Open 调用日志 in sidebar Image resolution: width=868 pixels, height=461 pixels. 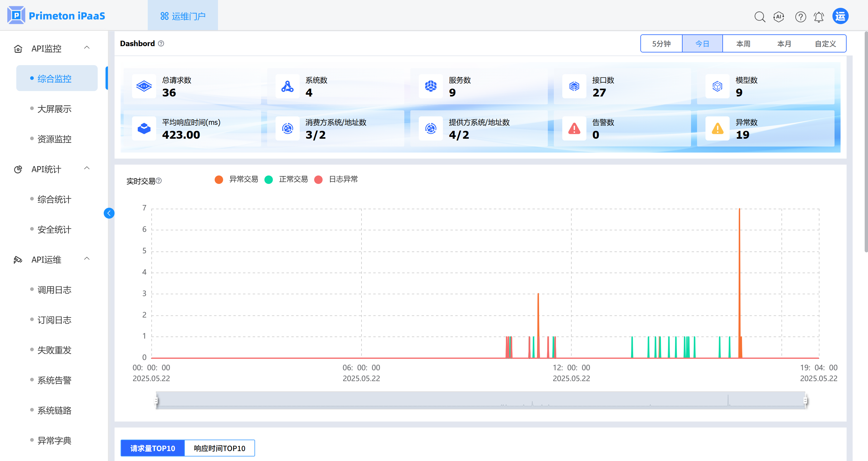click(54, 289)
